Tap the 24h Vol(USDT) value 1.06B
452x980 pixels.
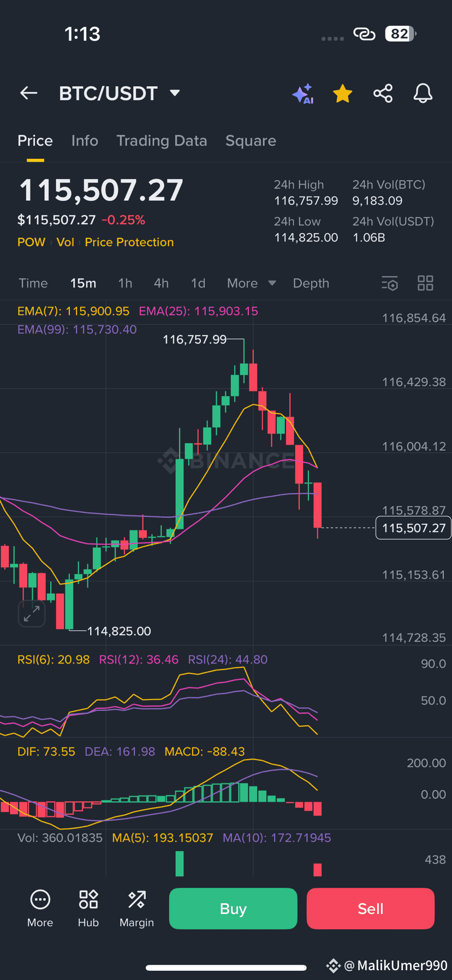click(x=369, y=237)
